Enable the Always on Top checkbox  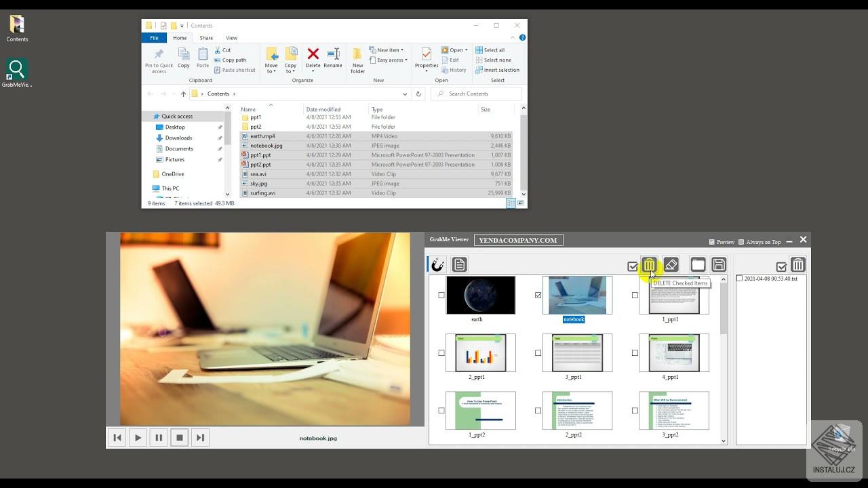[741, 242]
